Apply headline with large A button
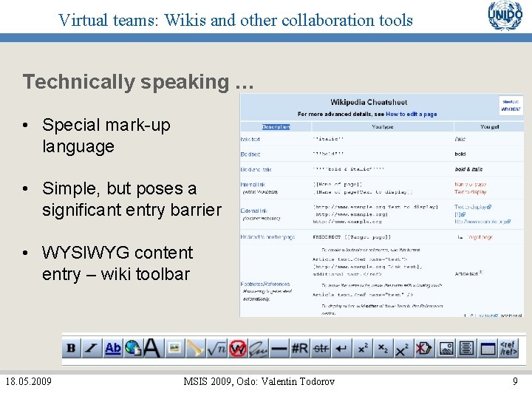The width and height of the screenshot is (532, 399). tap(152, 348)
